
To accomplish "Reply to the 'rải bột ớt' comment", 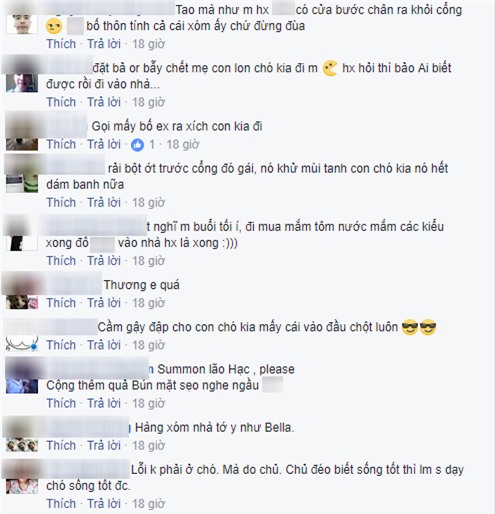I will [x=104, y=202].
